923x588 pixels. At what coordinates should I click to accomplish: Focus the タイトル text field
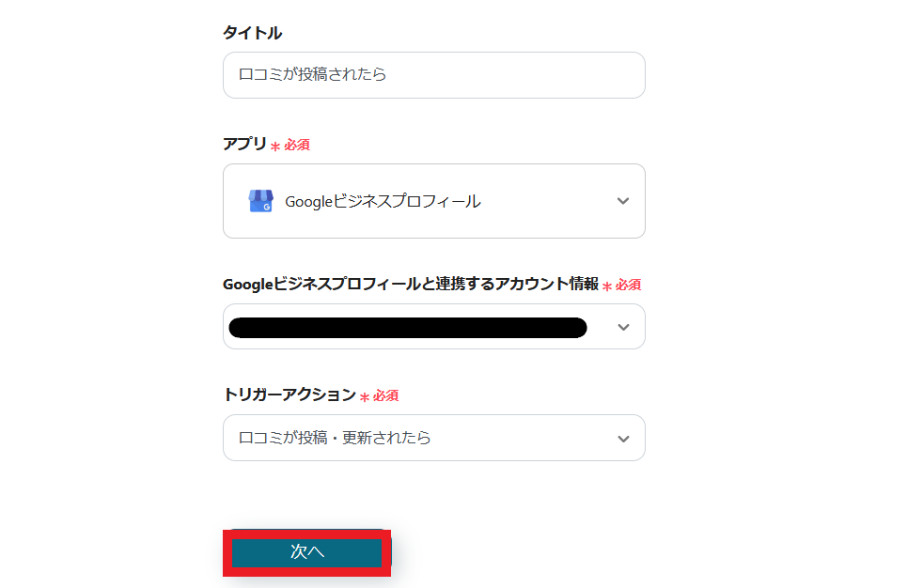[x=432, y=75]
